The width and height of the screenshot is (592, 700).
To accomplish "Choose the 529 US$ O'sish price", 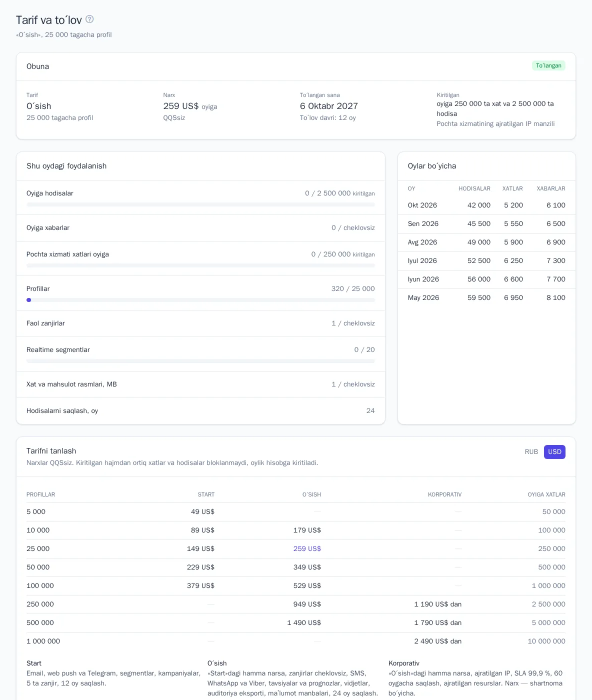I will point(307,586).
